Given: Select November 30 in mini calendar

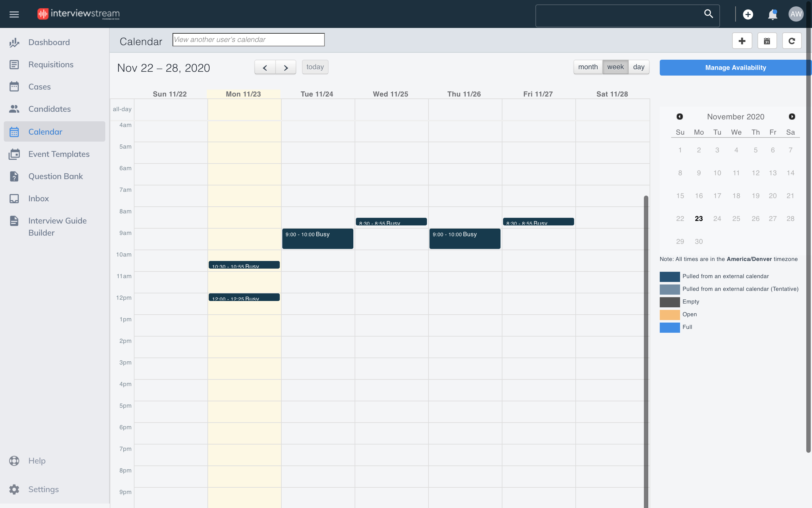Looking at the screenshot, I should pyautogui.click(x=698, y=242).
